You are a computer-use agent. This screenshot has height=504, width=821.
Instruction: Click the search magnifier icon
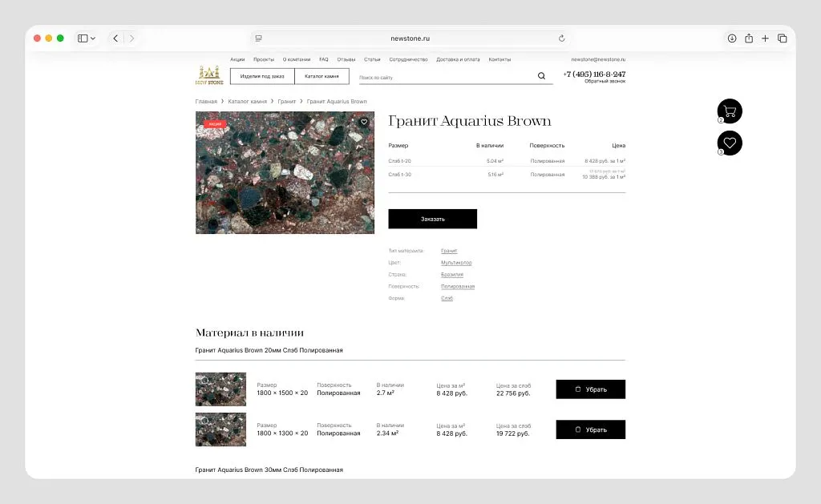pyautogui.click(x=541, y=75)
